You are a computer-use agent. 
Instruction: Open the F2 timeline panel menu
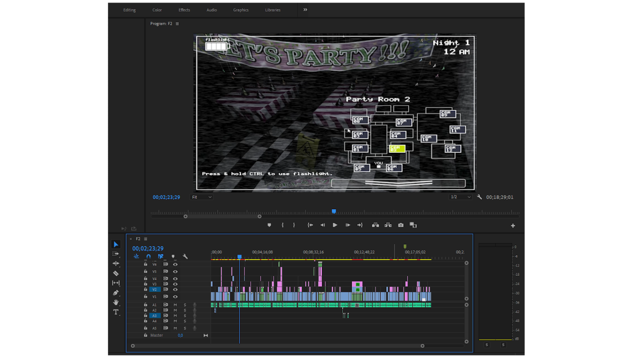tap(145, 239)
